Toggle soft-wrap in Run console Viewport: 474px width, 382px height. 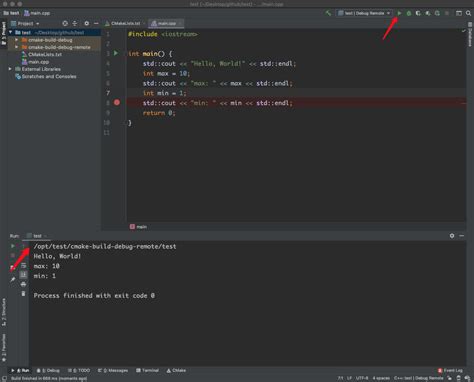(23, 266)
